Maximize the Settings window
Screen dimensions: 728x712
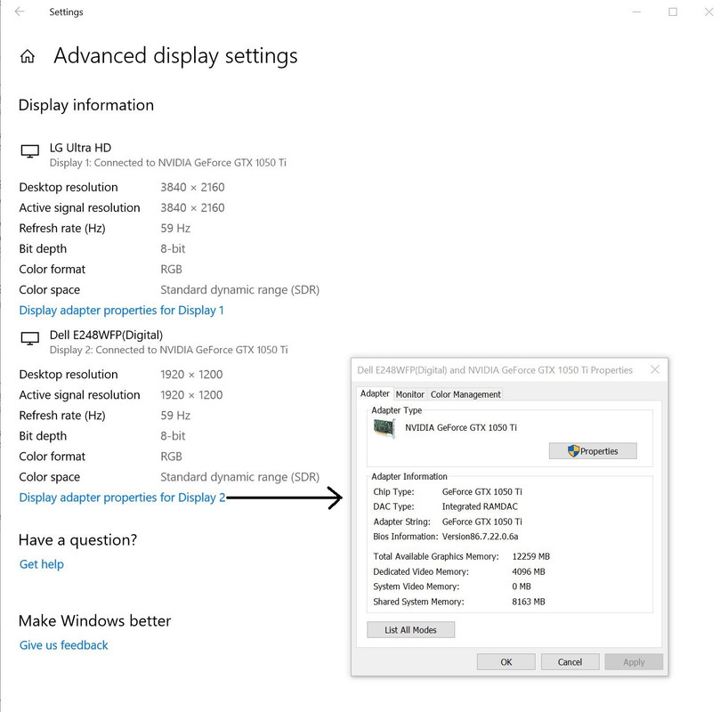coord(673,12)
